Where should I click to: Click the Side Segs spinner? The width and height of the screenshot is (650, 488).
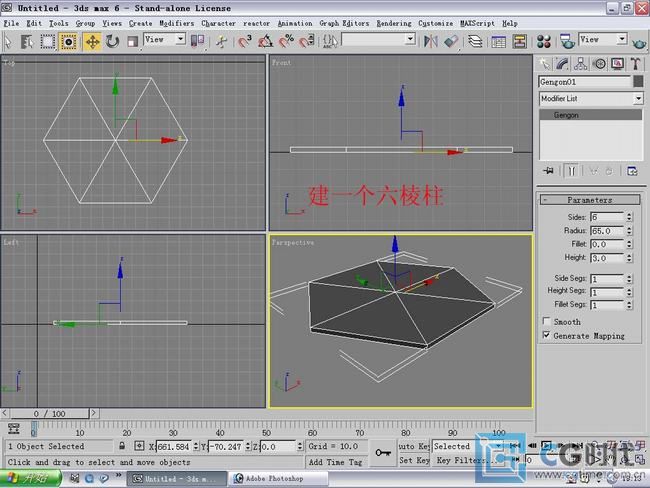(x=629, y=279)
